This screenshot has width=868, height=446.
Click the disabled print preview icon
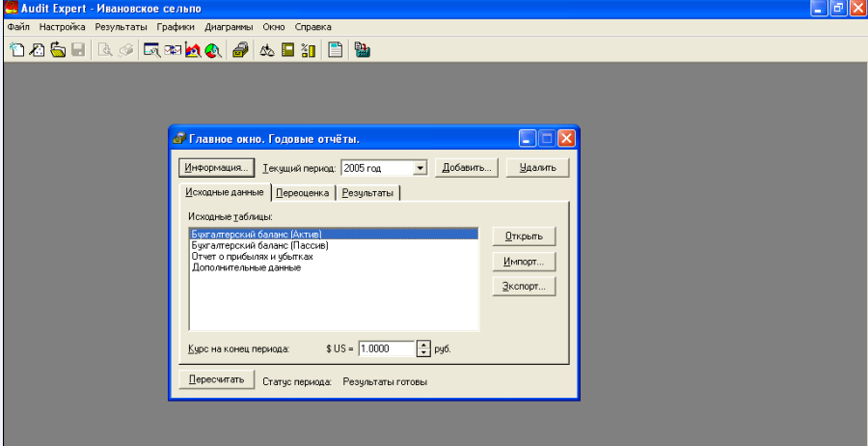(x=105, y=50)
